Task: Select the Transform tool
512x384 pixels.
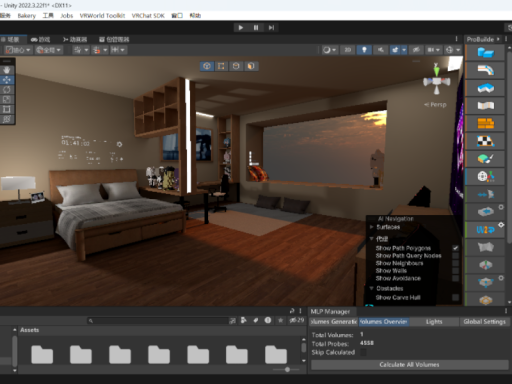Action: pos(7,119)
